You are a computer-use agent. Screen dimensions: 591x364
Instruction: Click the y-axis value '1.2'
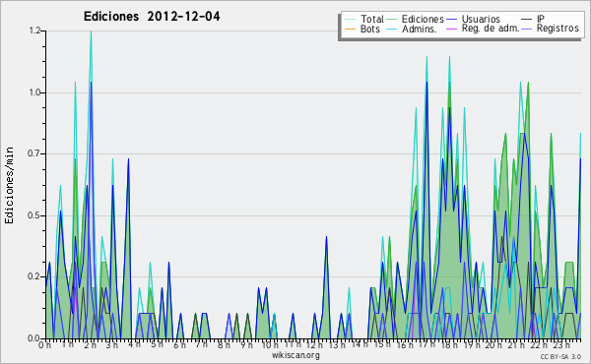(34, 30)
